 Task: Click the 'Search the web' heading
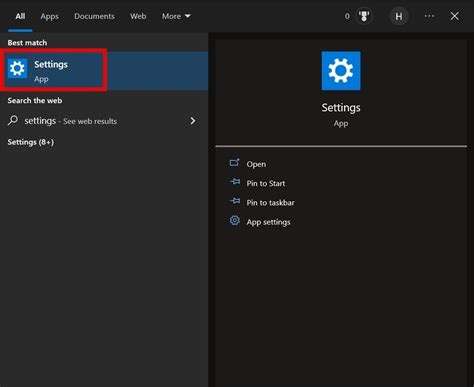tap(35, 101)
